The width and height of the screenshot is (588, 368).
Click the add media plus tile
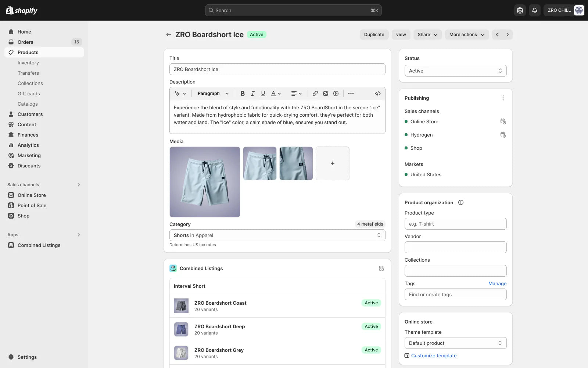pyautogui.click(x=332, y=163)
